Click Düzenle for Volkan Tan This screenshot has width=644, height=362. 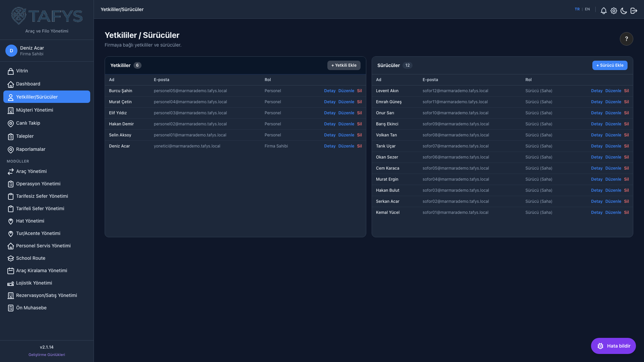[x=613, y=135]
